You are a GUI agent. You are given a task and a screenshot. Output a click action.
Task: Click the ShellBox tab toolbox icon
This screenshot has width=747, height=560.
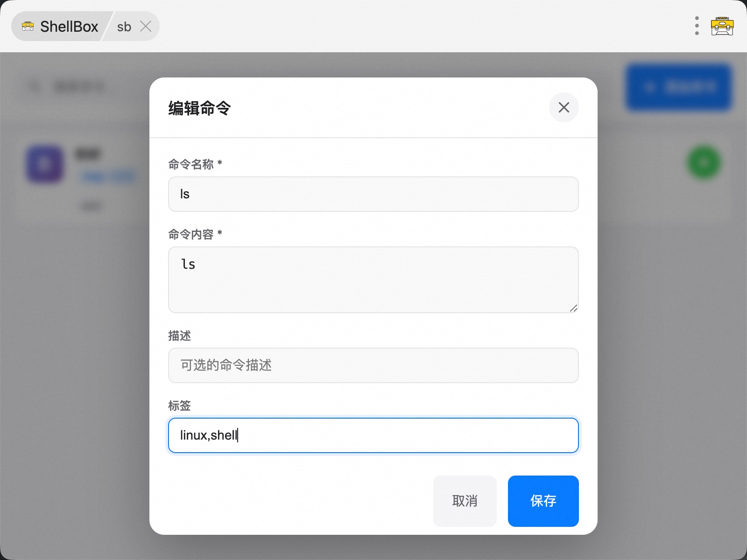[28, 27]
